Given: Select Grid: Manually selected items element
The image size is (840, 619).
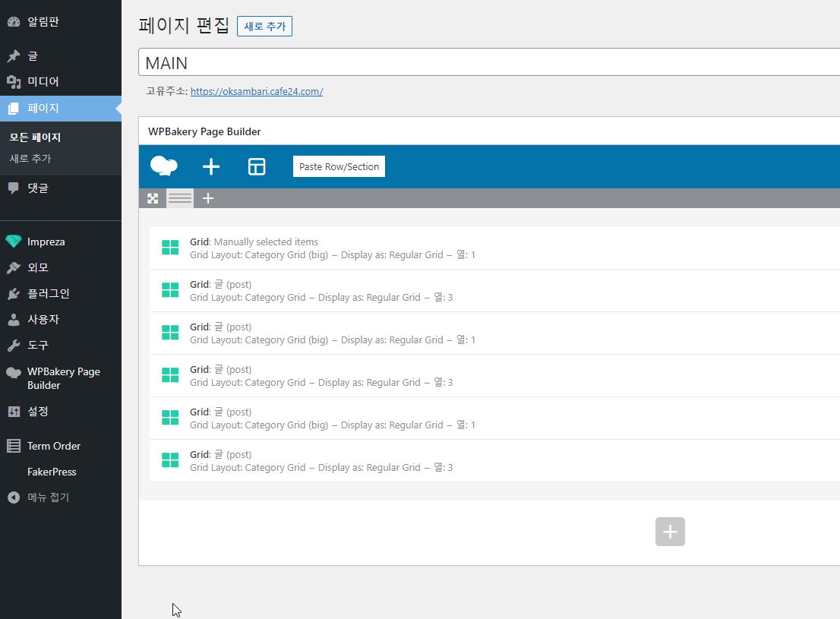Looking at the screenshot, I should coord(494,248).
